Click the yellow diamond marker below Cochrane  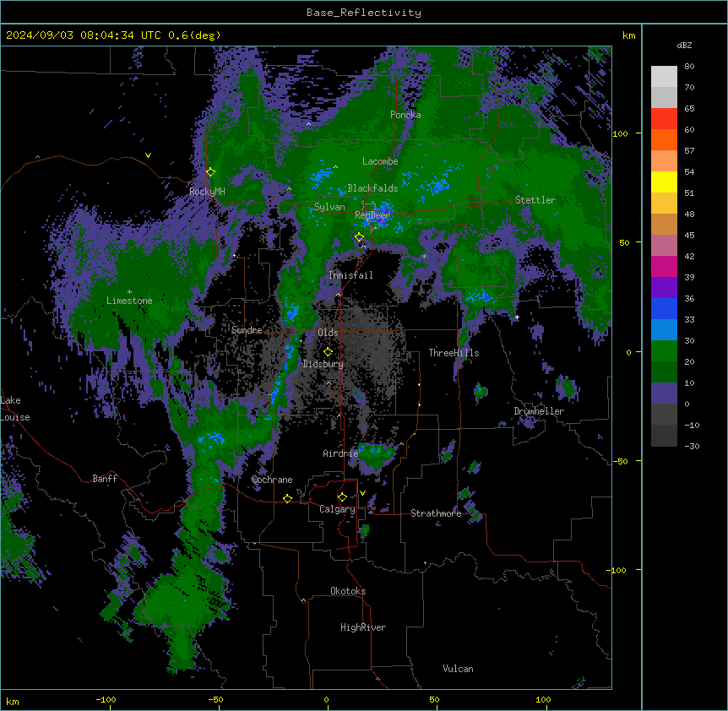coord(287,498)
